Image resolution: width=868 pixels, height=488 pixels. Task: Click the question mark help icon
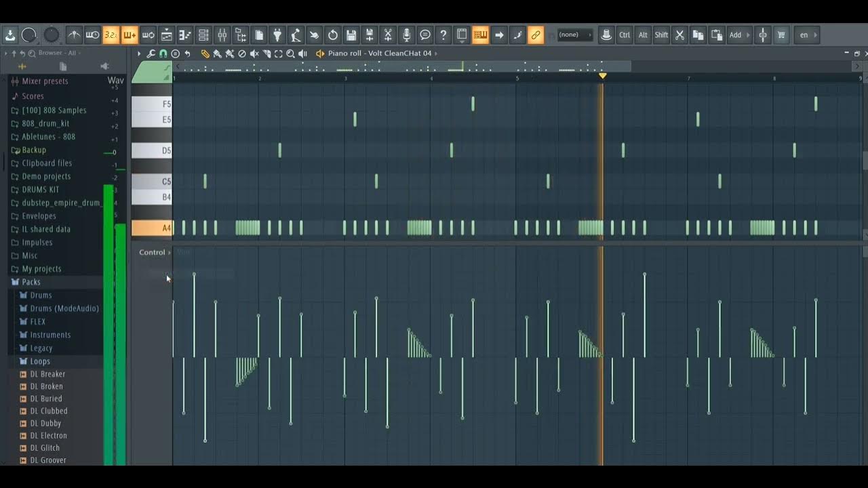[x=443, y=35]
